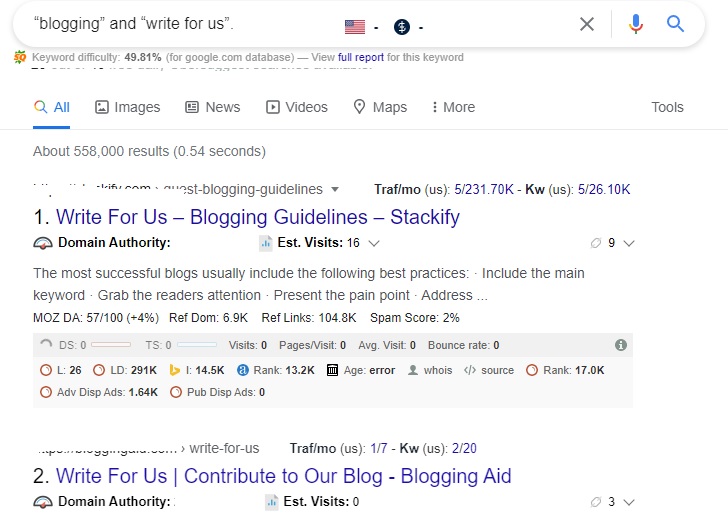
Task: Click Spam Score: 2% text
Action: [x=415, y=318]
